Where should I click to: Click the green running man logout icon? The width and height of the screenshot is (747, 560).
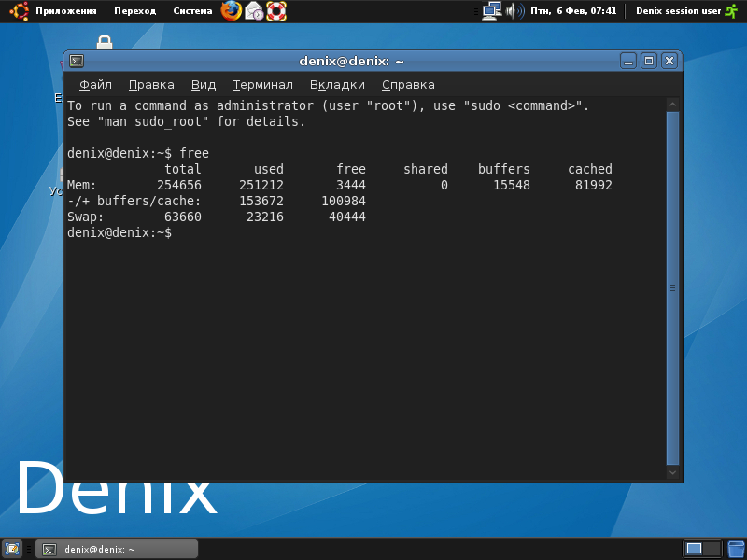pyautogui.click(x=731, y=11)
